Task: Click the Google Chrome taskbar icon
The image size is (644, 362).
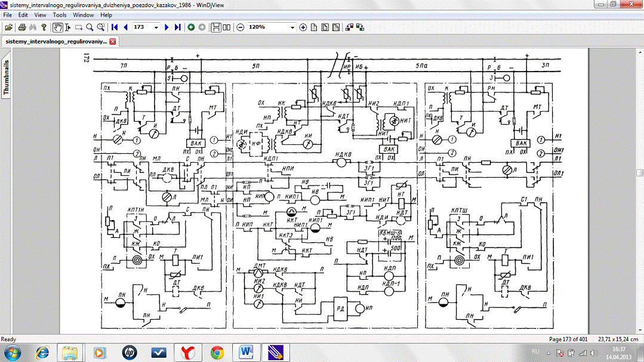Action: click(217, 352)
